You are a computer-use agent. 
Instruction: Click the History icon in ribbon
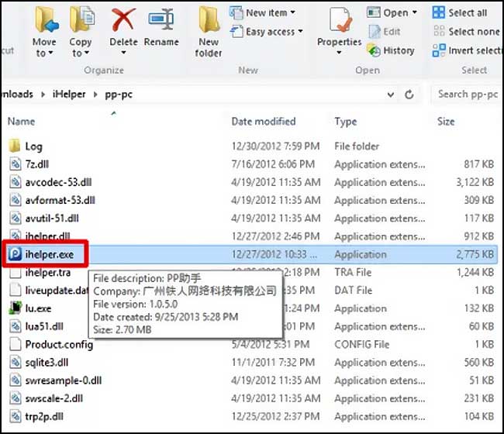374,50
